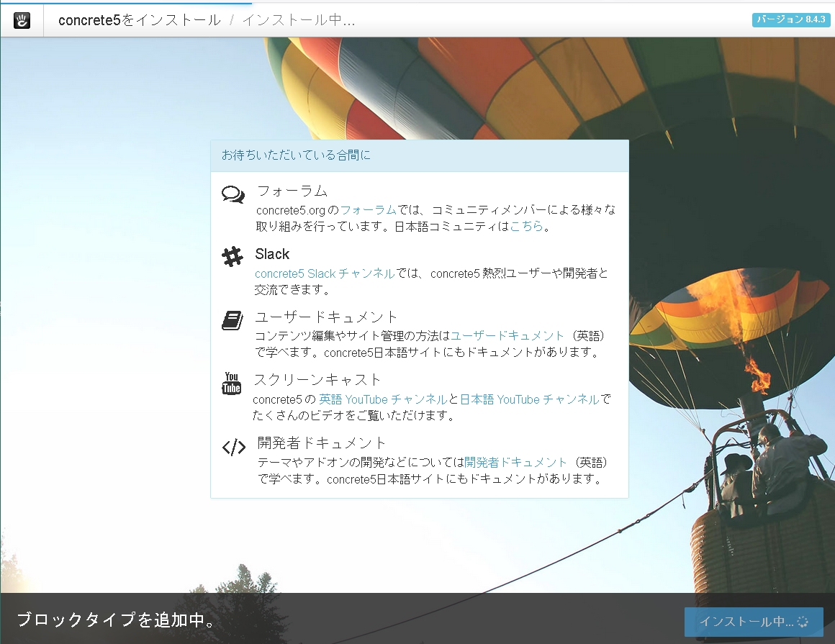Viewport: 835px width, 644px height.
Task: Click the concrete5 hand logo icon
Action: 22,20
